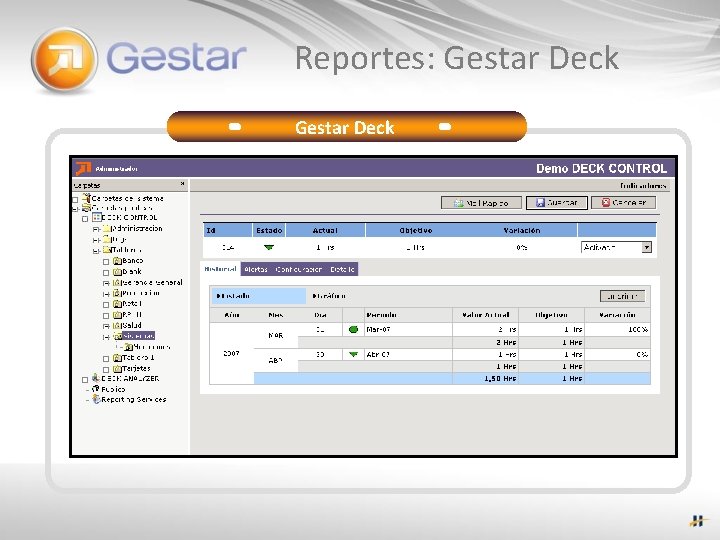
Task: Click the green circle status for Mar-07
Action: pyautogui.click(x=353, y=329)
